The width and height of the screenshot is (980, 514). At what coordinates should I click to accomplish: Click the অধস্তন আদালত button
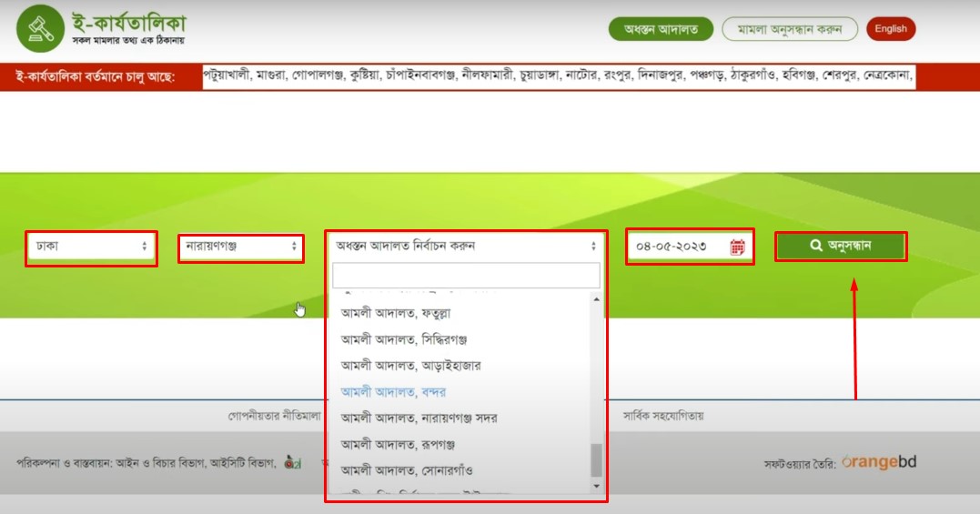(660, 29)
